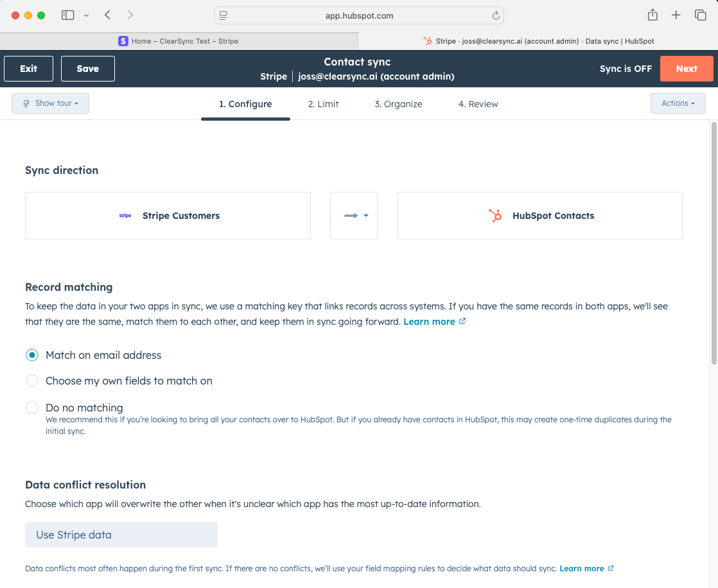Open the Show tour dropdown
Image resolution: width=718 pixels, height=588 pixels.
pyautogui.click(x=50, y=103)
